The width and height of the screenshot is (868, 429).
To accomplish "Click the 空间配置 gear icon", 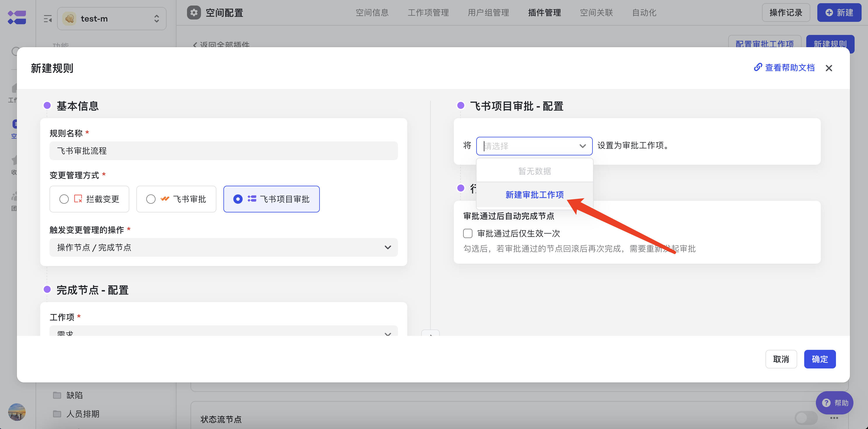I will pos(194,13).
